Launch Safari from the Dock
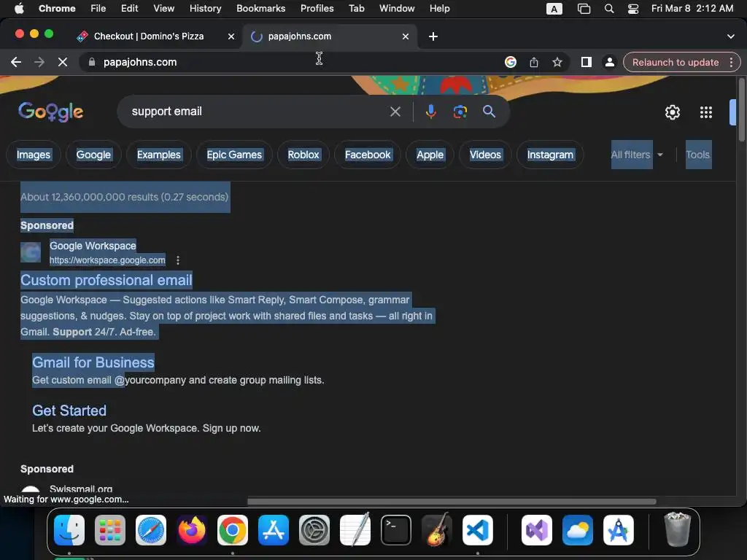The width and height of the screenshot is (747, 560). pos(151,530)
